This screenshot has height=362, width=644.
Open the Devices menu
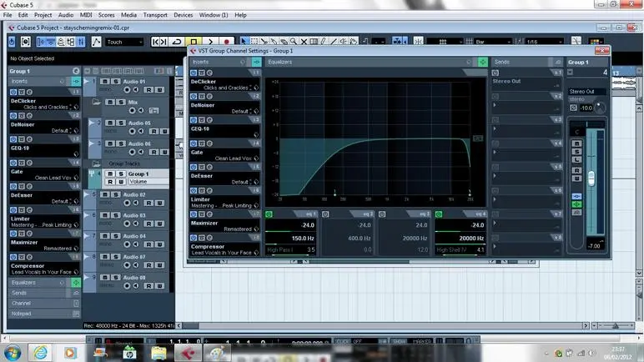(x=184, y=15)
